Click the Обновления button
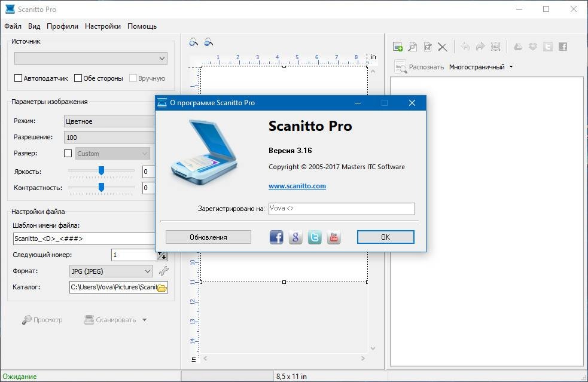This screenshot has height=382, width=588. pyautogui.click(x=209, y=237)
